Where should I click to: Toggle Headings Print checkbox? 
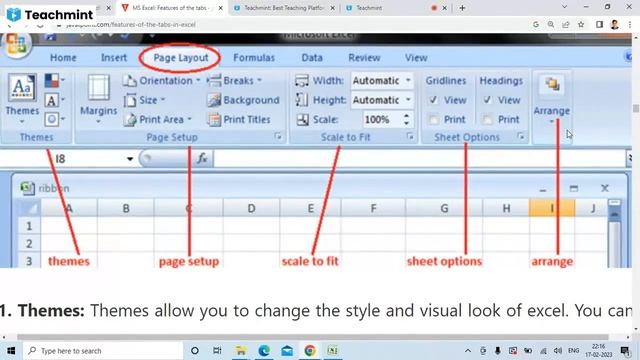pos(487,120)
